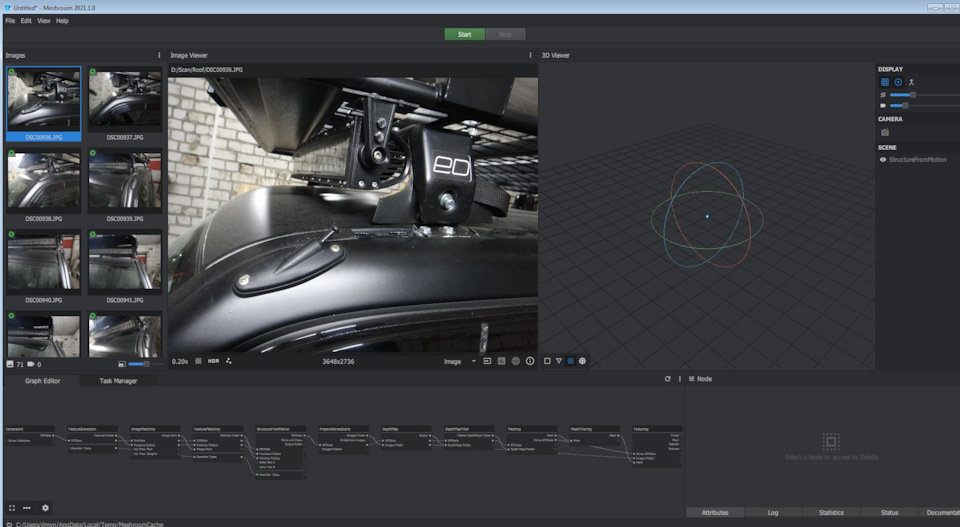Screen dimensions: 960x527
Task: Select the MeshFiltering node
Action: (x=594, y=435)
